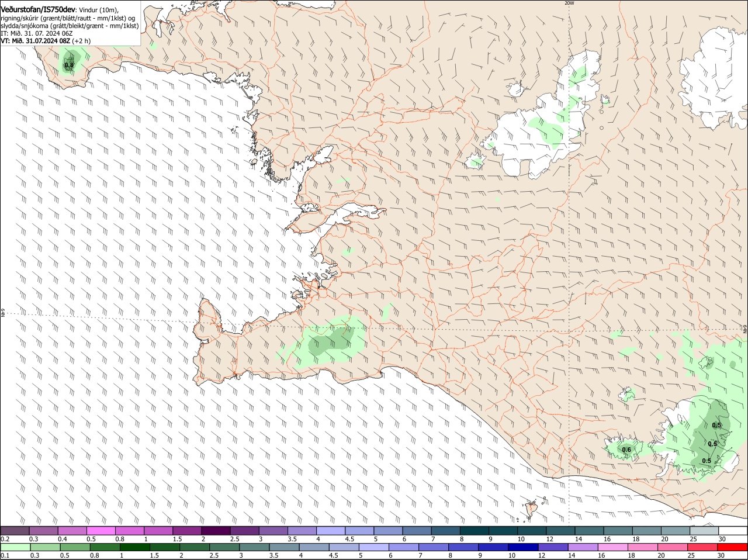Select the 'VT: Mið. 31.07.2024 08Z (+2 h)' line

46,41
